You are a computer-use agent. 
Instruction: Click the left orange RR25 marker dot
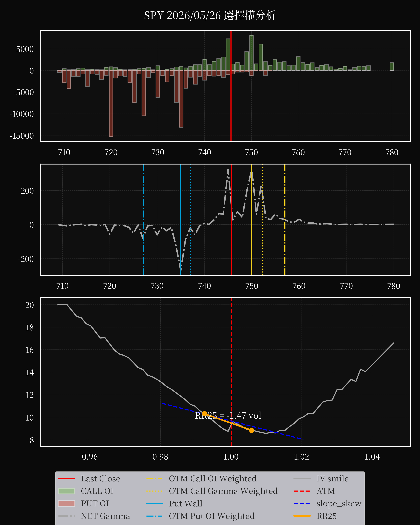(205, 414)
